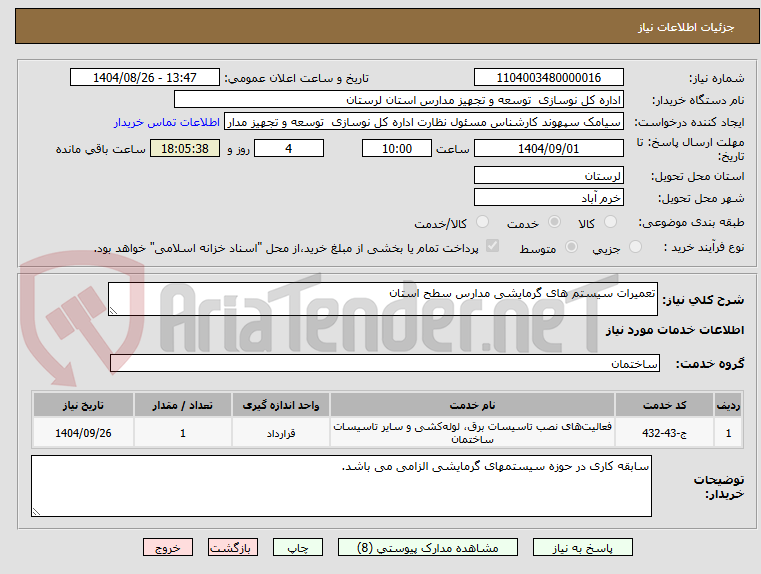Select the 'کالا' radio button
This screenshot has height=574, width=761.
[x=610, y=222]
